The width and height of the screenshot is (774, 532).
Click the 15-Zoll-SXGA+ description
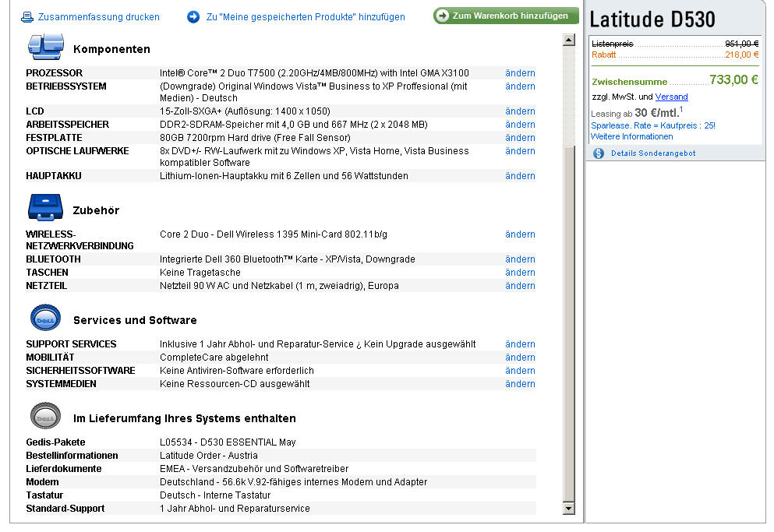coord(245,111)
